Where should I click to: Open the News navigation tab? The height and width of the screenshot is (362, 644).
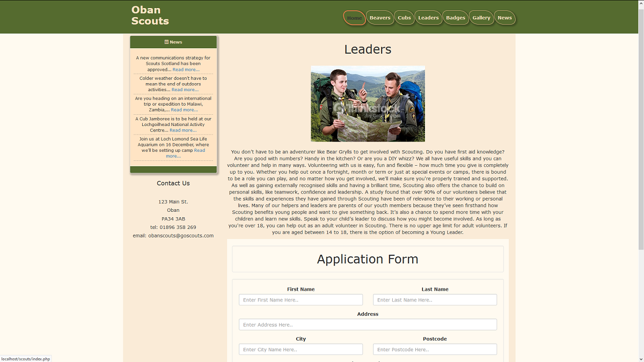click(504, 17)
